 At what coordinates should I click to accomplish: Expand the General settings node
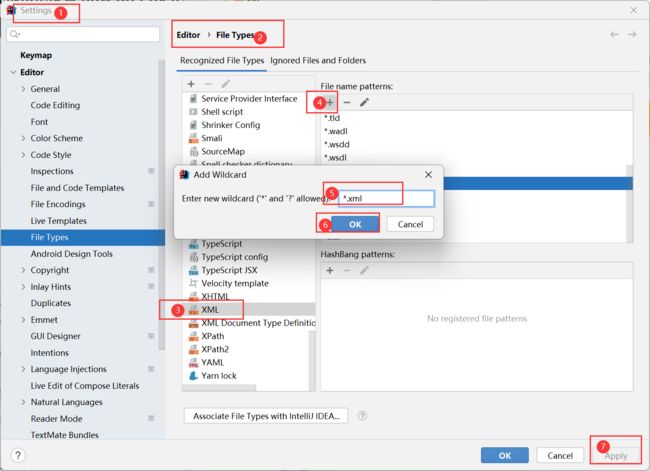tap(23, 89)
